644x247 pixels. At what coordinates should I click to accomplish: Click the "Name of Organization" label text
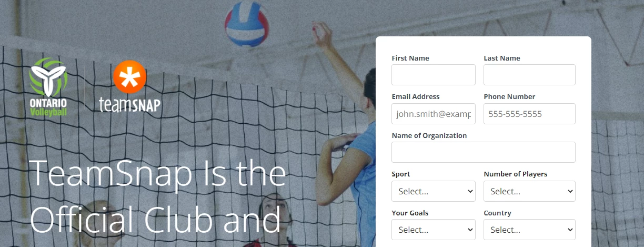429,135
